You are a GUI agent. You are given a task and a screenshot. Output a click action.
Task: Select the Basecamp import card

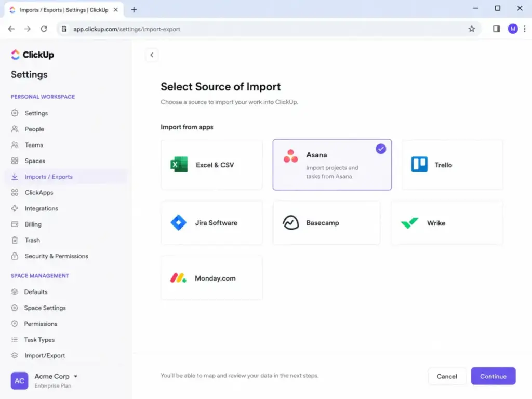(x=326, y=223)
